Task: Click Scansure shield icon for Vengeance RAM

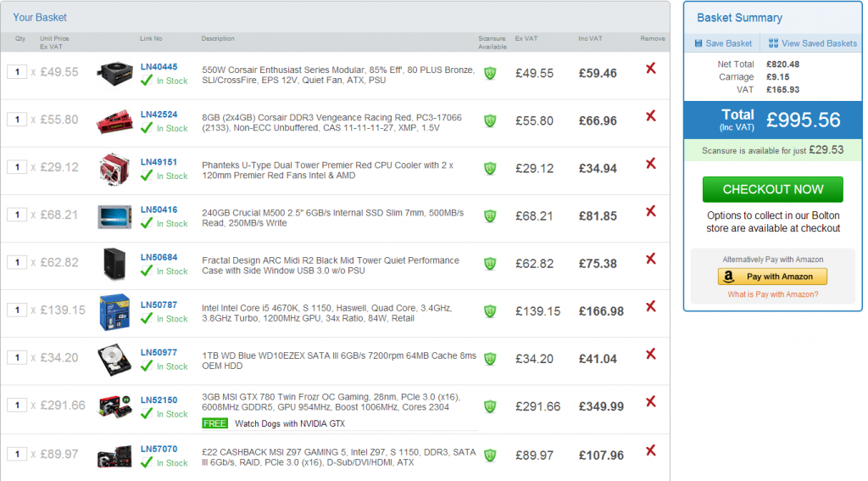Action: (490, 120)
